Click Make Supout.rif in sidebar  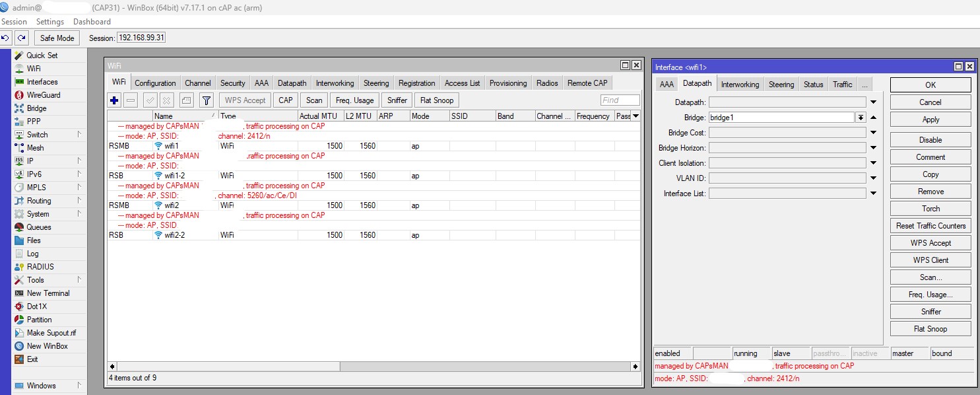51,333
